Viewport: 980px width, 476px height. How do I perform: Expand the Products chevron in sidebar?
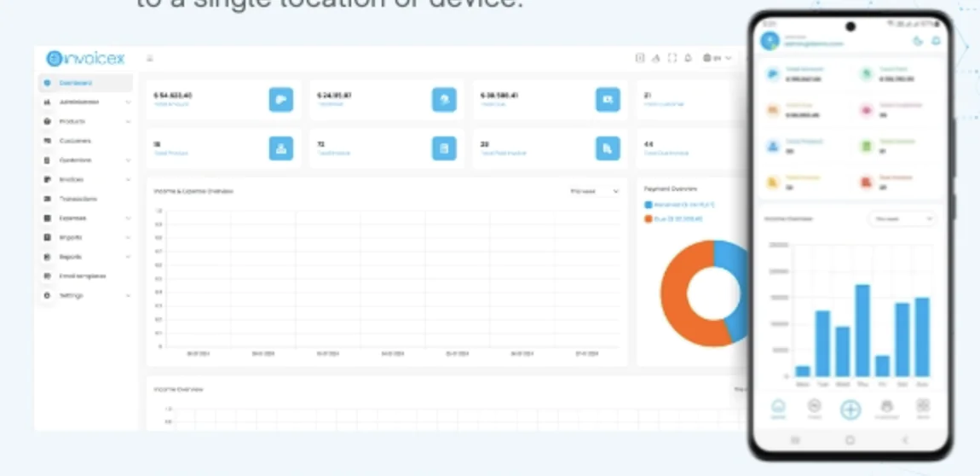pos(128,121)
